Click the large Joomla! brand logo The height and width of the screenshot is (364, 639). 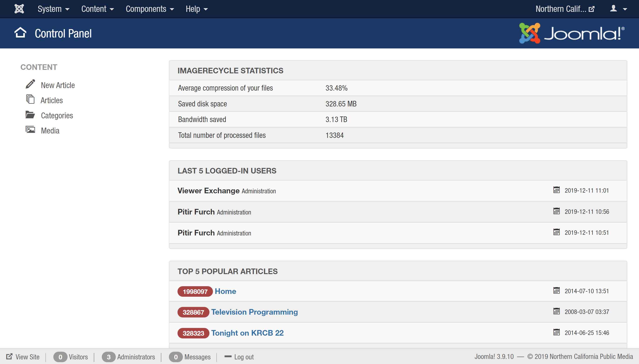(x=571, y=33)
